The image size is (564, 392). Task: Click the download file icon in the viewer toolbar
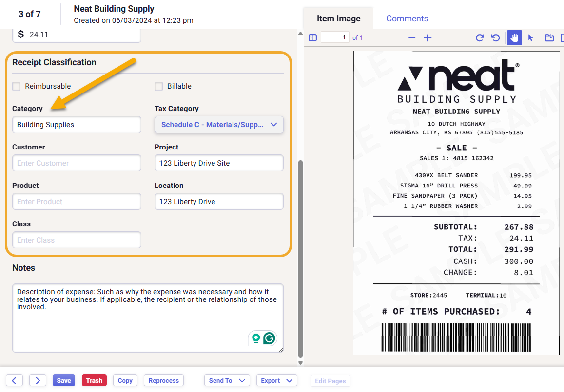click(x=549, y=38)
